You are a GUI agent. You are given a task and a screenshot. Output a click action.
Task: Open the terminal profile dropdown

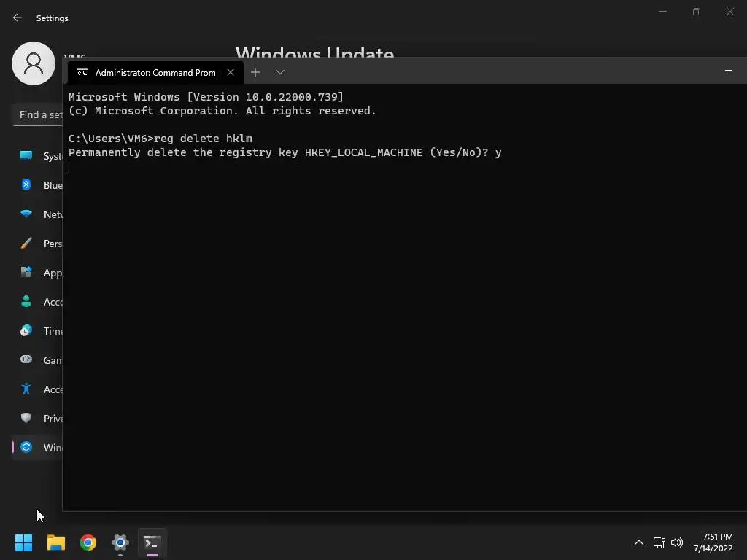(280, 72)
